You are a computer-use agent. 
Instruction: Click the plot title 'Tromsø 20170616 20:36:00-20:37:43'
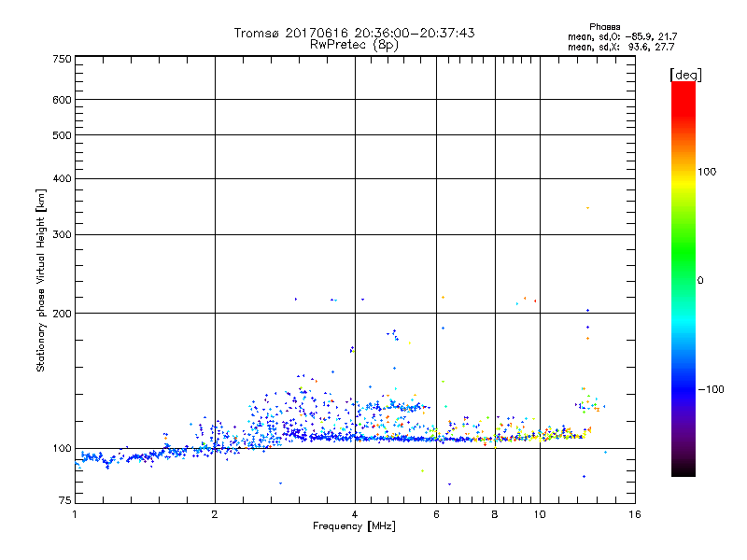click(x=354, y=33)
